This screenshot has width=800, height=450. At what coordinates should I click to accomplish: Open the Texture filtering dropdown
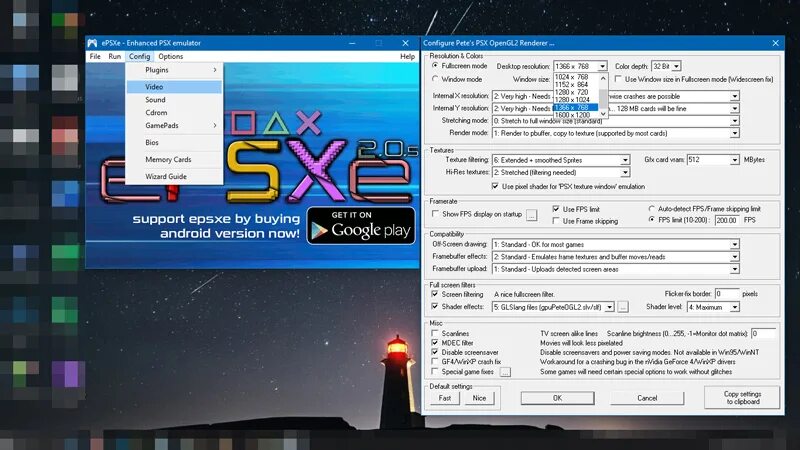click(625, 160)
